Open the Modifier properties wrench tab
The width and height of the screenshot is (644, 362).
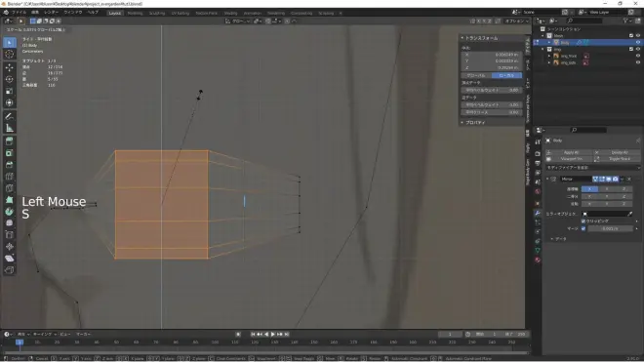(x=538, y=213)
